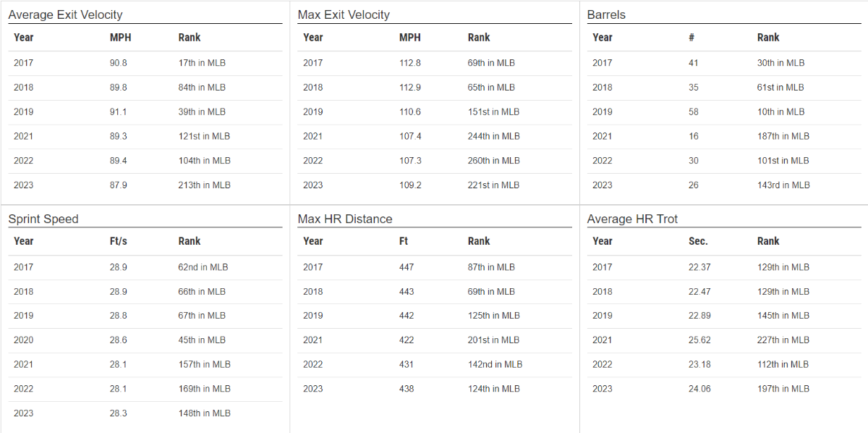Click the 2020 row in Sprint Speed

23,340
